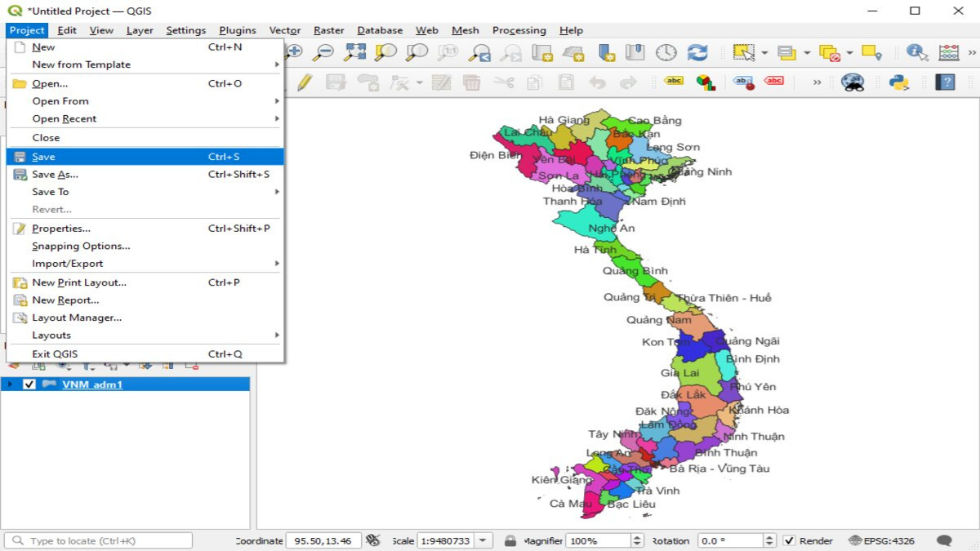Choose Properties... in the Project menu
This screenshot has height=551, width=980.
tap(145, 229)
